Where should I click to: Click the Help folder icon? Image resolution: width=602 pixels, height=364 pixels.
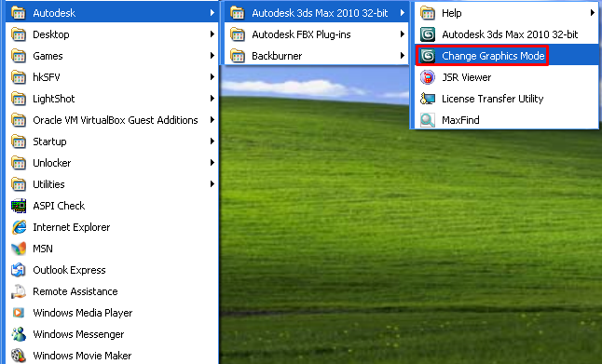[428, 13]
